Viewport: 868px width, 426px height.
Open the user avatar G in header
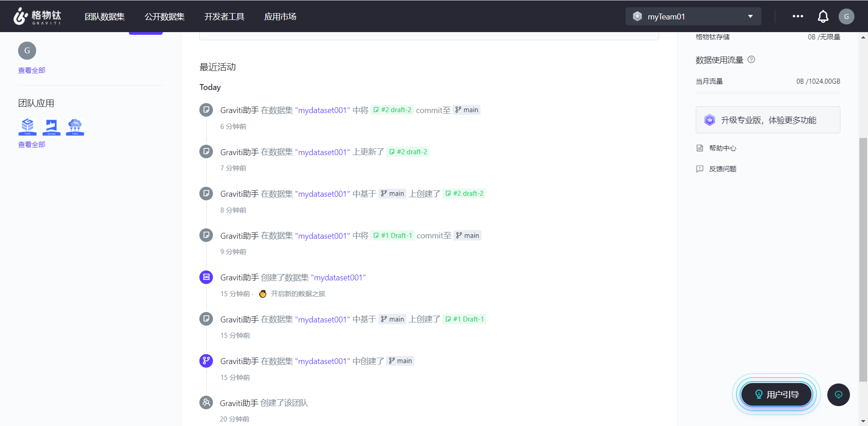point(846,17)
